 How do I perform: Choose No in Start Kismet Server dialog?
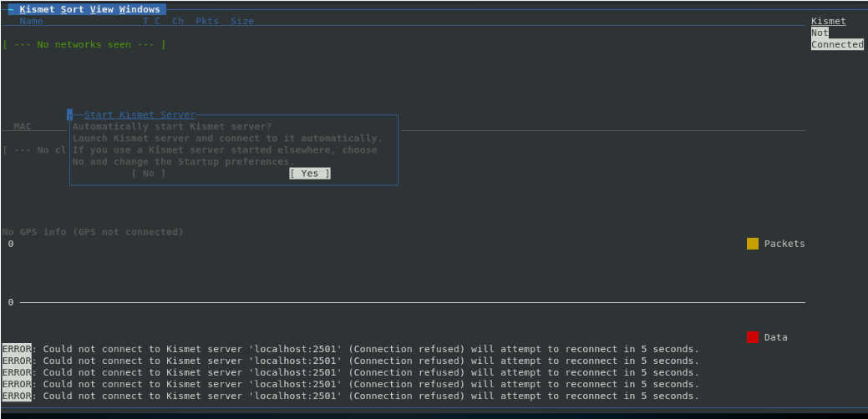pos(149,174)
